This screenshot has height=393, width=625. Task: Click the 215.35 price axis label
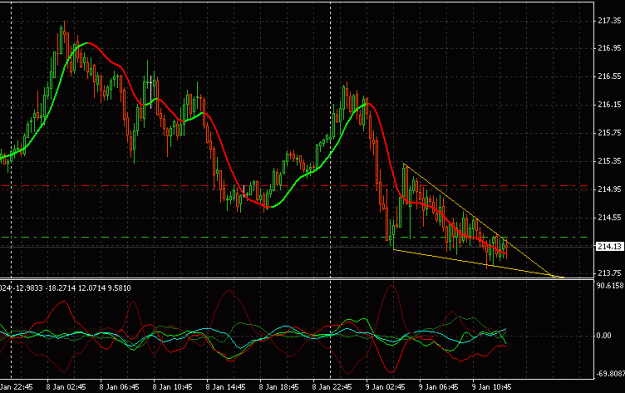[610, 161]
